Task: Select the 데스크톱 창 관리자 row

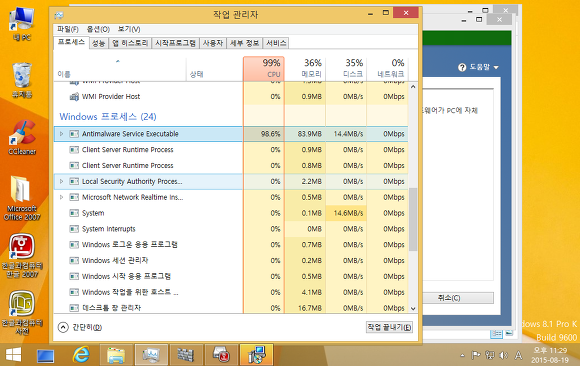Action: (x=231, y=308)
